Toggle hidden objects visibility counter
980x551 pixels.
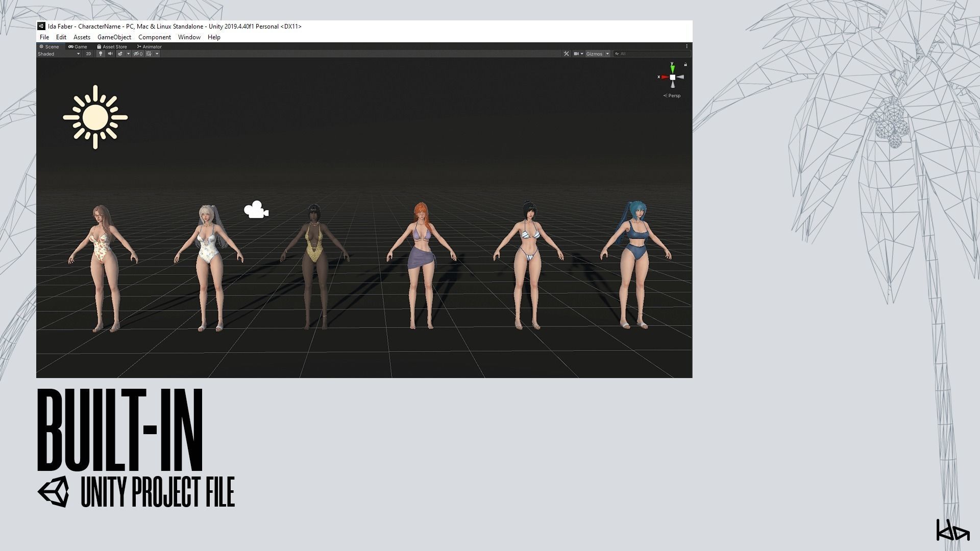point(138,54)
